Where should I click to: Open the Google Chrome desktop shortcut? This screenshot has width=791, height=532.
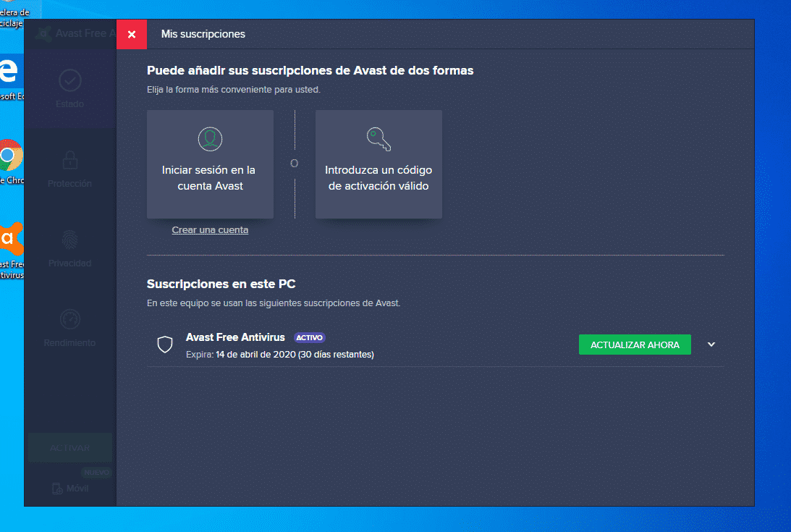click(x=10, y=156)
